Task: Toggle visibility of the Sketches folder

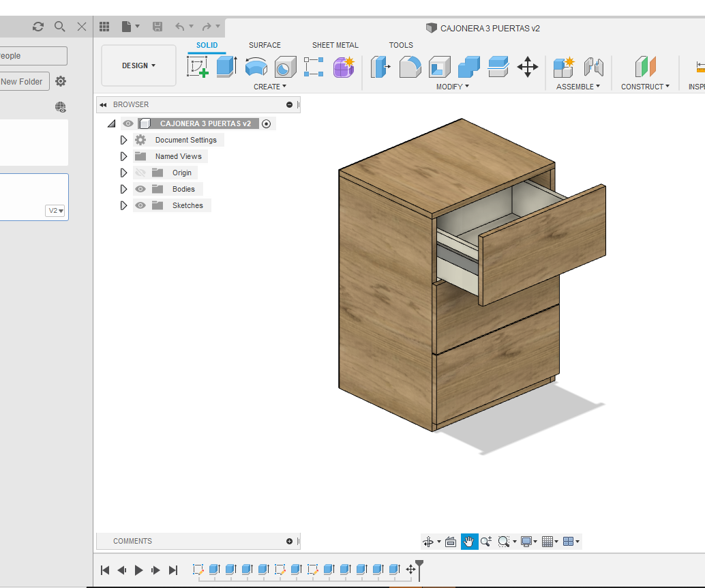Action: [x=140, y=205]
